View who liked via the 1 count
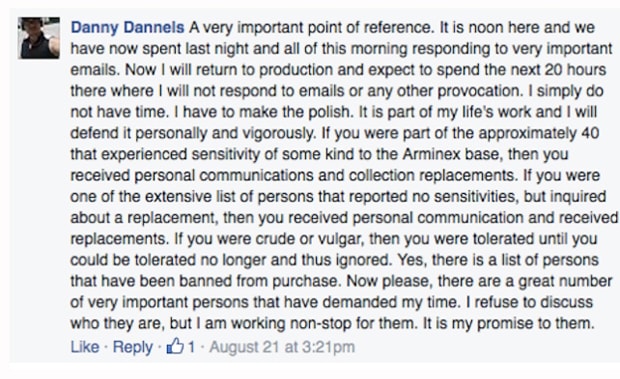This screenshot has width=620, height=379. [x=191, y=347]
